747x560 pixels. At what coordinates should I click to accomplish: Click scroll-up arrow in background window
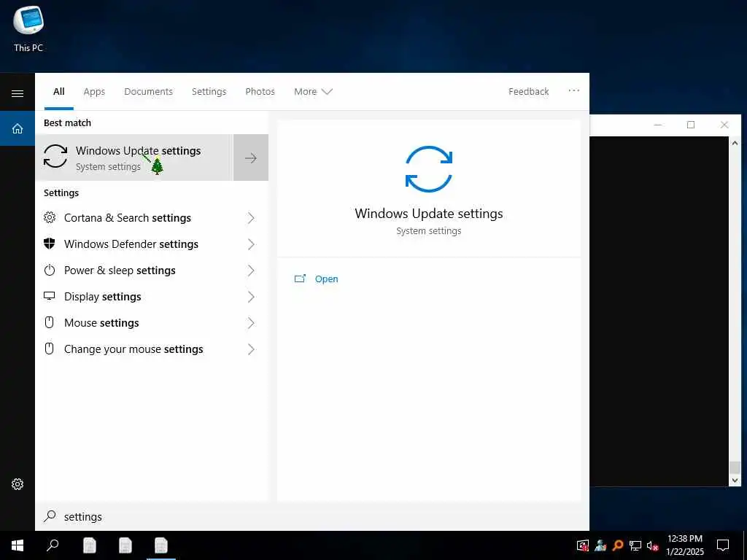coord(735,143)
